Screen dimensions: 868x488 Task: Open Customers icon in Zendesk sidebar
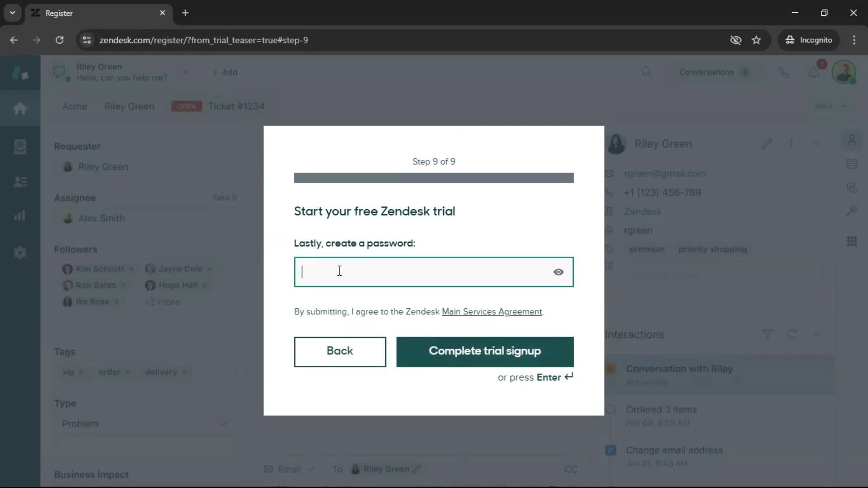pos(20,182)
